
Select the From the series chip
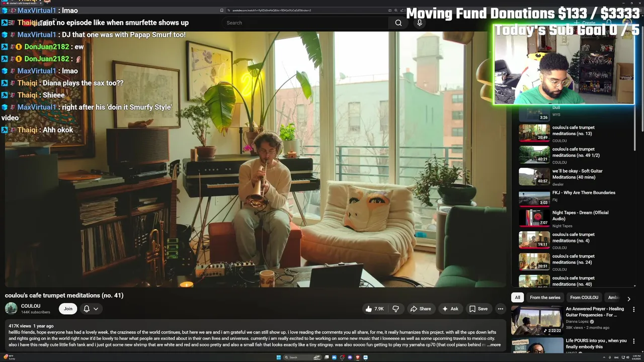545,297
